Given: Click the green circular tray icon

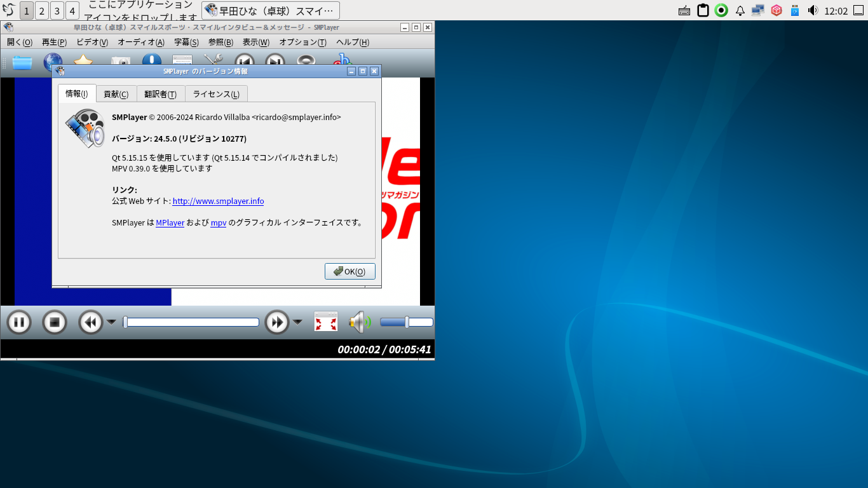Looking at the screenshot, I should 721,10.
